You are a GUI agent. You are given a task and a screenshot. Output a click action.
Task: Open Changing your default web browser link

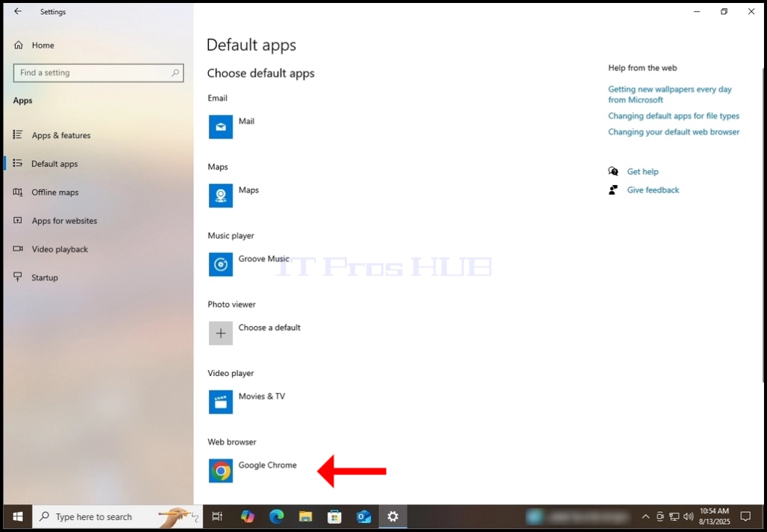pos(674,132)
